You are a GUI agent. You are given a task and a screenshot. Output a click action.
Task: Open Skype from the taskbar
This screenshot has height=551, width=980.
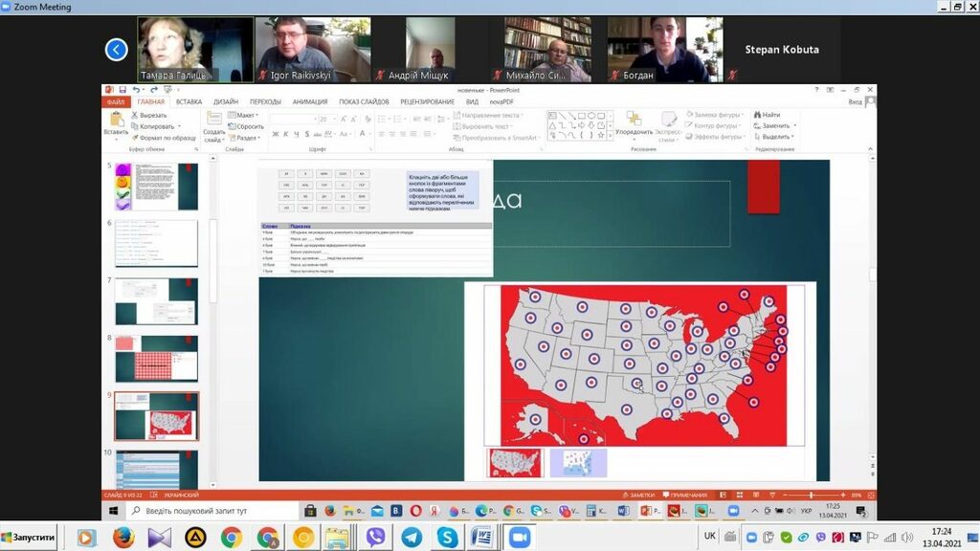[447, 537]
